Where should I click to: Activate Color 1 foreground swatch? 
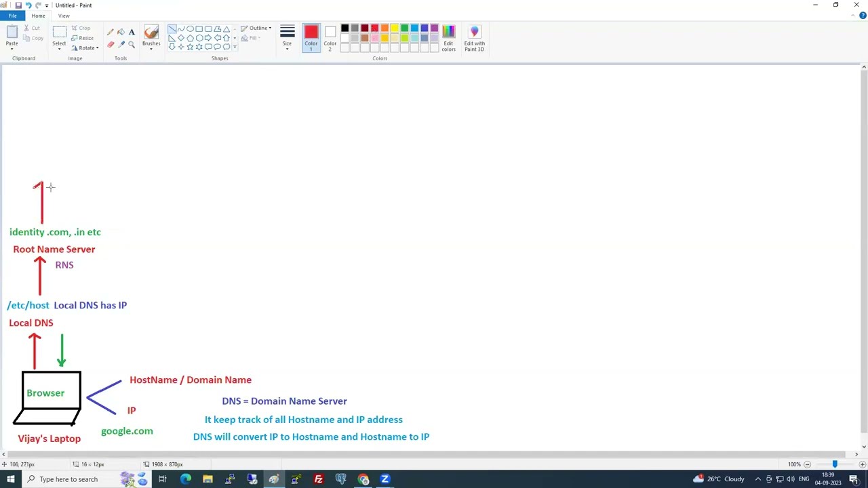tap(311, 38)
